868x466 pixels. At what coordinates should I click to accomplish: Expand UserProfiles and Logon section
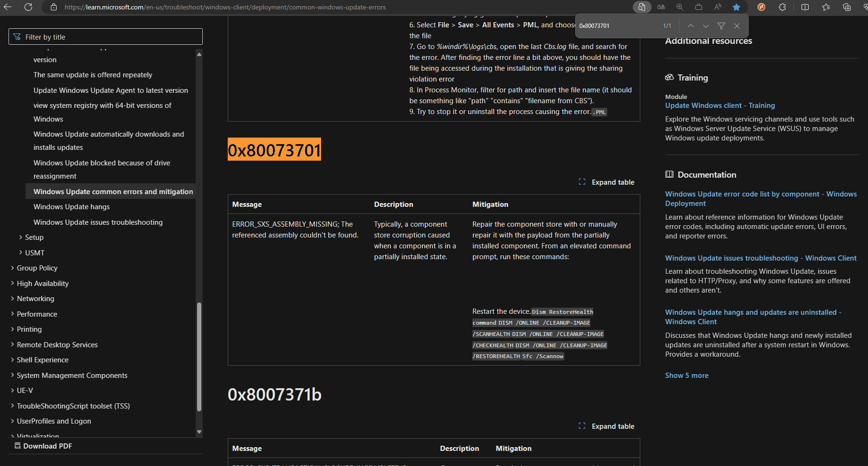tap(51, 421)
